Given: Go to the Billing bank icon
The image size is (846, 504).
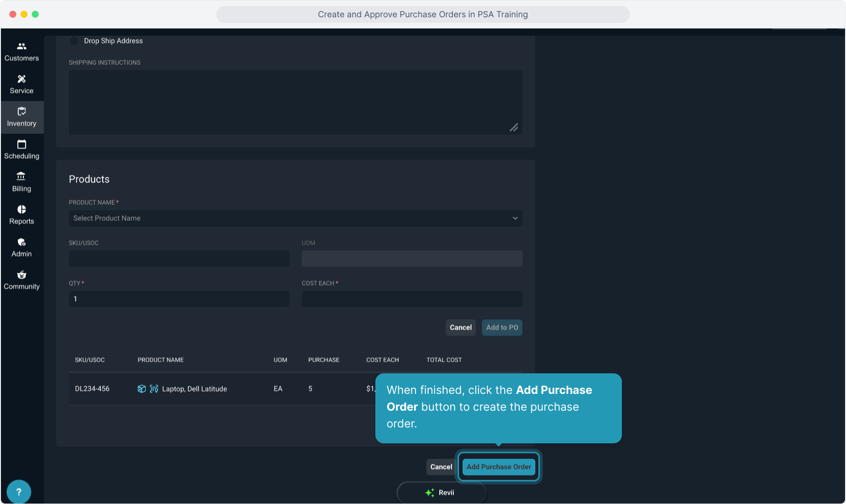Looking at the screenshot, I should pyautogui.click(x=21, y=176).
